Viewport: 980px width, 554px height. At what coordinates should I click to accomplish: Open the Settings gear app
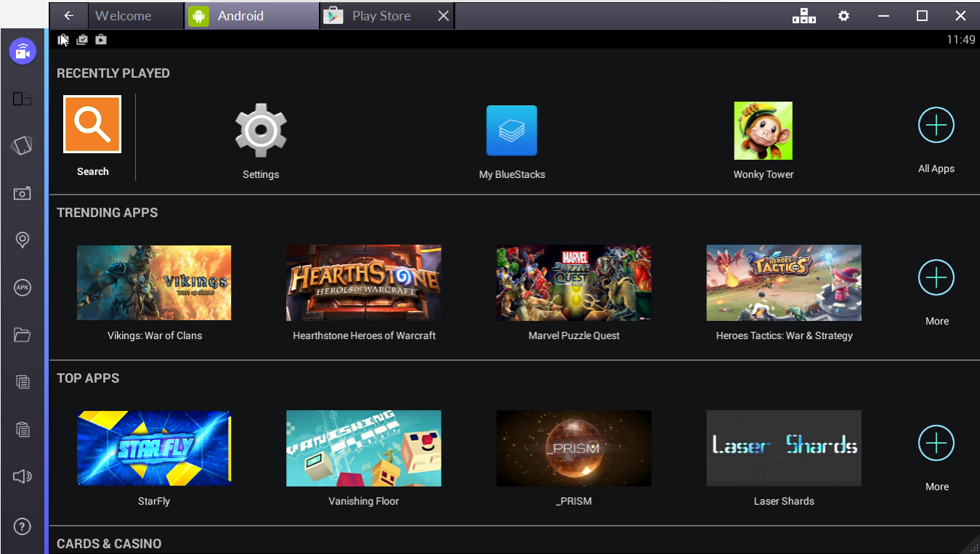tap(261, 130)
